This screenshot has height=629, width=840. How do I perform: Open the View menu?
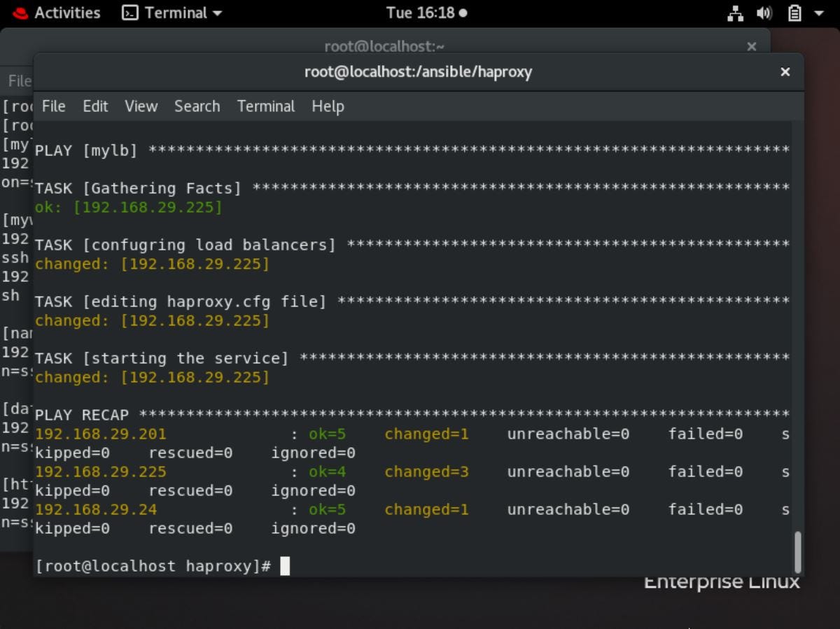pyautogui.click(x=141, y=106)
